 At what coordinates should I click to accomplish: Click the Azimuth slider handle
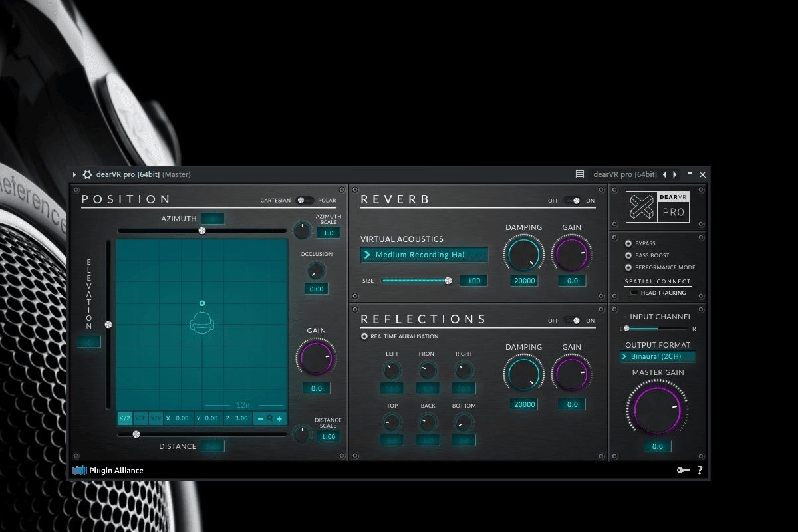[x=202, y=231]
